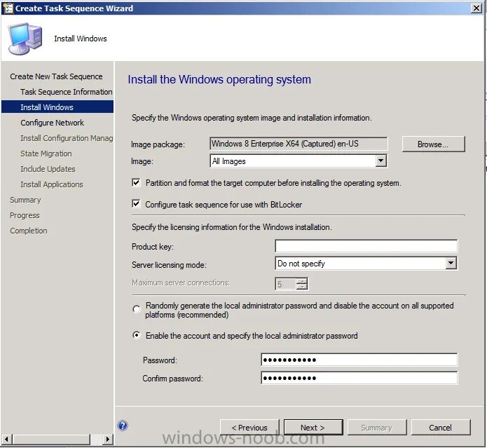Viewport: 487px width, 448px height.
Task: Click the sidebar horizontal scrollbar thumb
Action: [x=51, y=439]
